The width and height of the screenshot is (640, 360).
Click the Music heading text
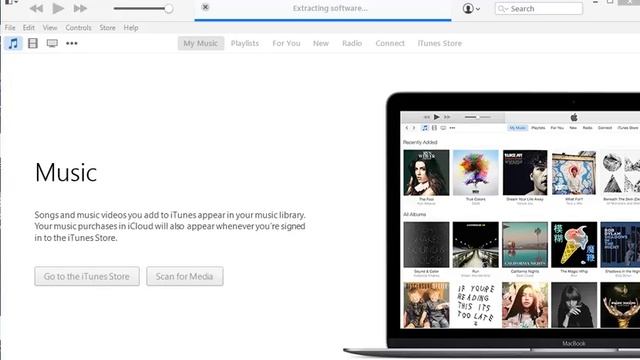click(x=66, y=173)
